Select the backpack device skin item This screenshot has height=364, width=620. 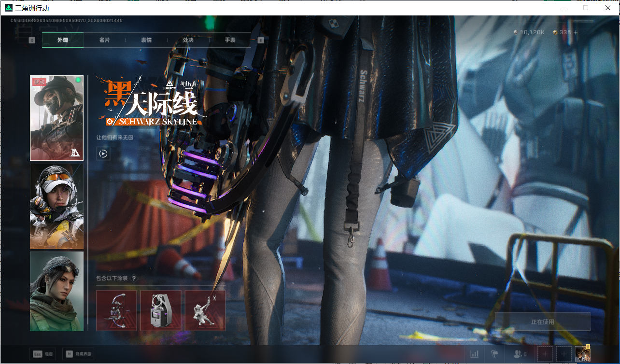[161, 310]
